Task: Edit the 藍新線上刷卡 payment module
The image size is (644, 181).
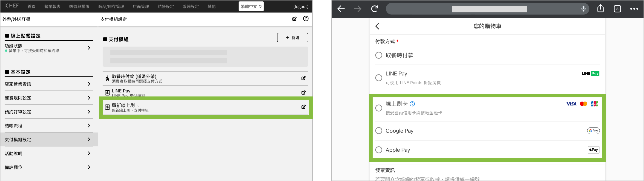Action: (x=303, y=107)
